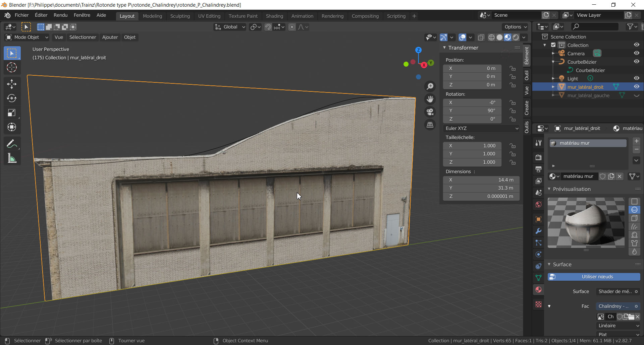Select the Rotate tool in the toolbar
Viewport: 644px width, 345px height.
click(12, 98)
